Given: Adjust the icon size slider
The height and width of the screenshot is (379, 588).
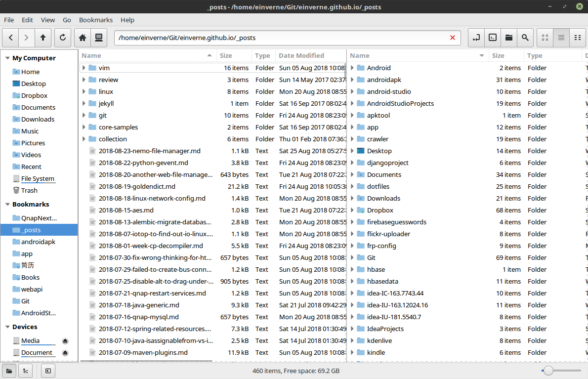Looking at the screenshot, I should pyautogui.click(x=548, y=370).
